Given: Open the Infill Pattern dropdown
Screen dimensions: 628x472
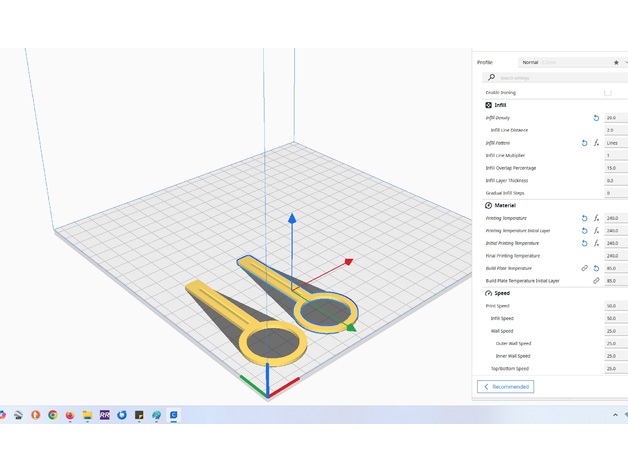Looking at the screenshot, I should [x=613, y=143].
